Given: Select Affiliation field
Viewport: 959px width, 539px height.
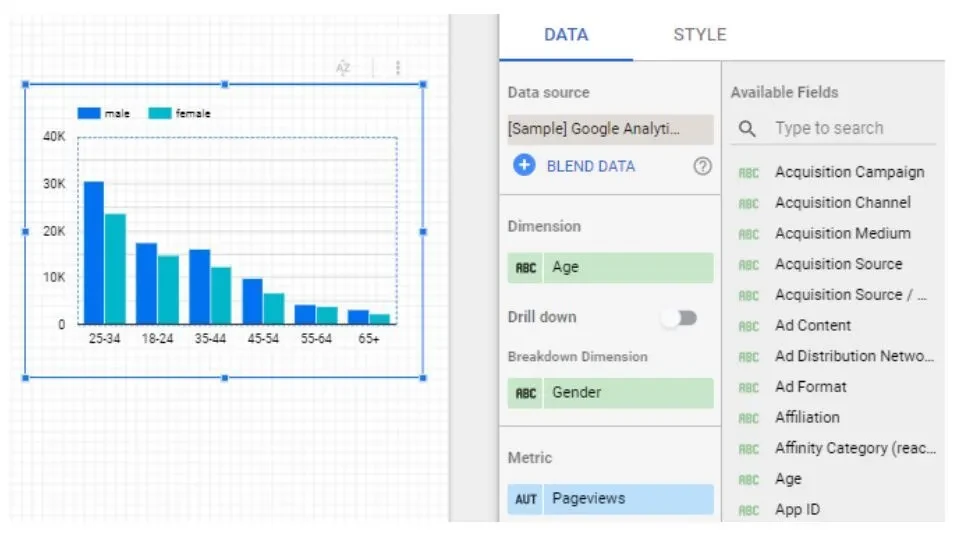Looking at the screenshot, I should [807, 417].
